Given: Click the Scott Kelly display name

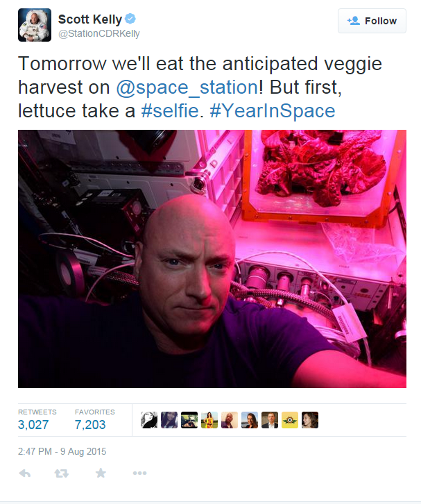Looking at the screenshot, I should pos(90,19).
